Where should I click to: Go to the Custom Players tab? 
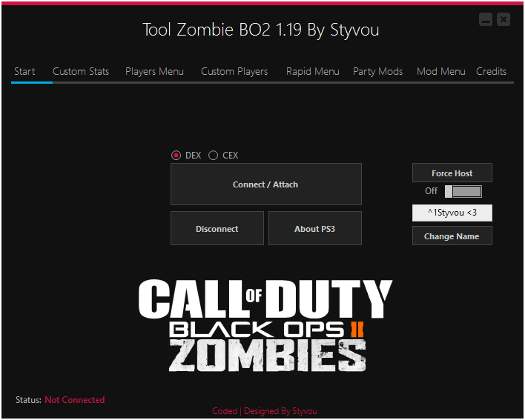tap(234, 72)
